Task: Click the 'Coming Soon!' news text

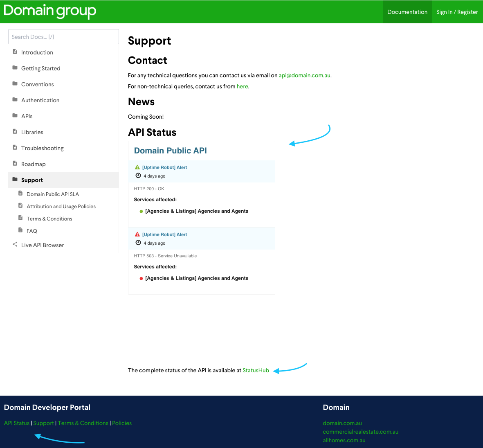Action: click(x=146, y=117)
